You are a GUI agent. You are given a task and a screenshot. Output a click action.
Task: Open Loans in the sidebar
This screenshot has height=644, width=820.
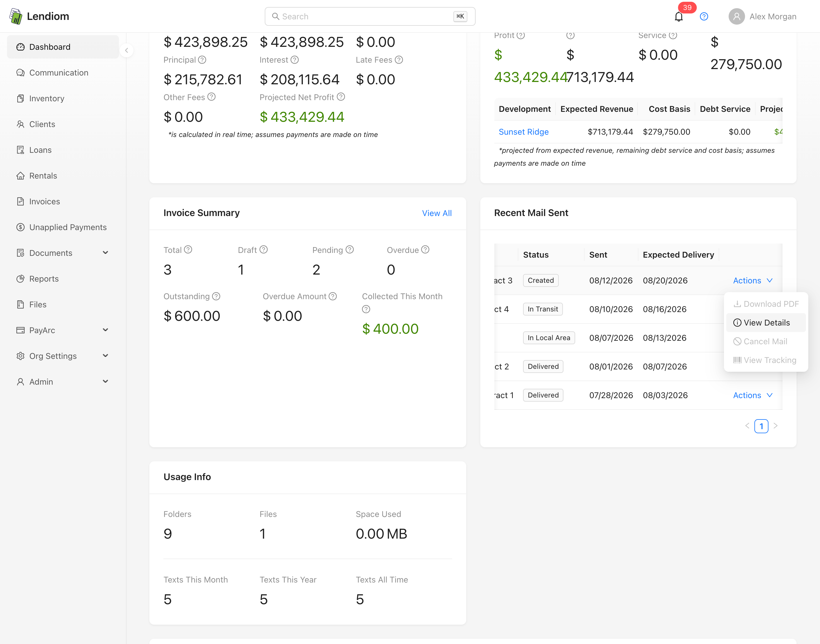point(63,150)
